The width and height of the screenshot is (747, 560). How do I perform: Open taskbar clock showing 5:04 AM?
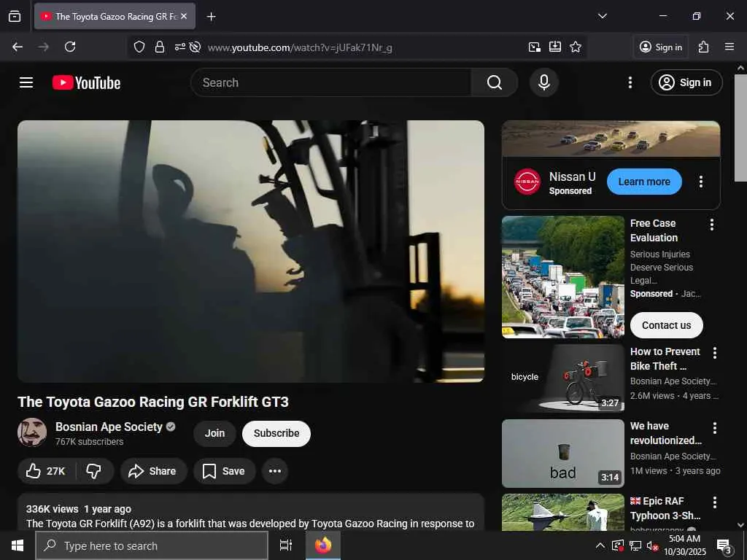(x=684, y=545)
